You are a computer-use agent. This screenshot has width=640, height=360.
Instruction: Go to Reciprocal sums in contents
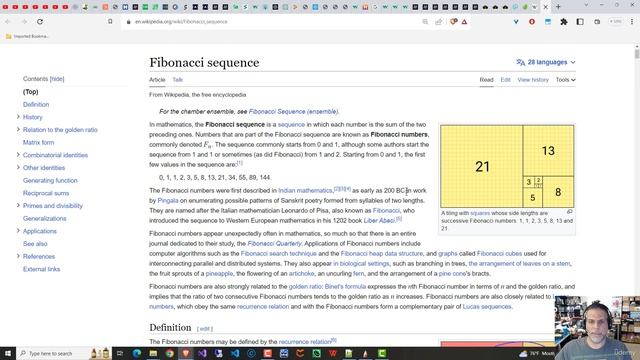(x=46, y=193)
